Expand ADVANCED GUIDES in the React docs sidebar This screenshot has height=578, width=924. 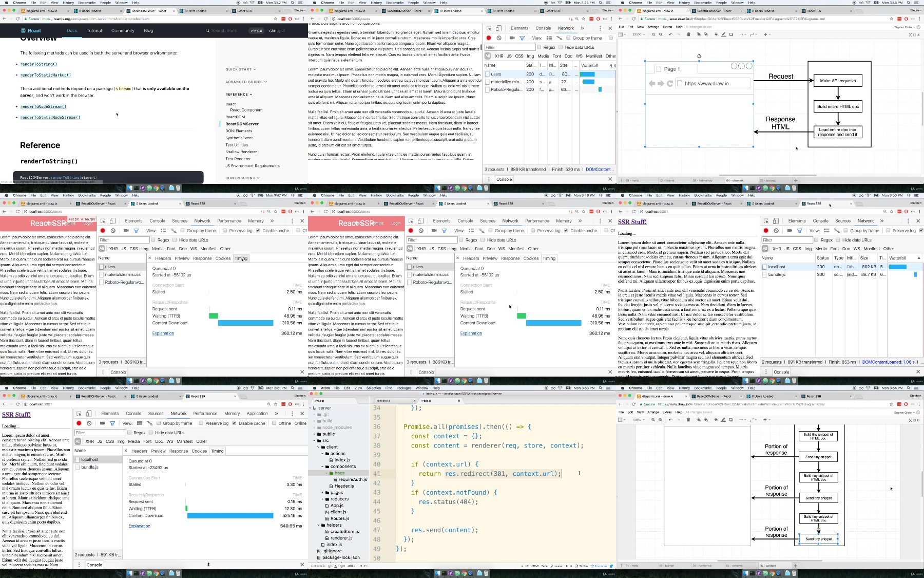(x=246, y=82)
